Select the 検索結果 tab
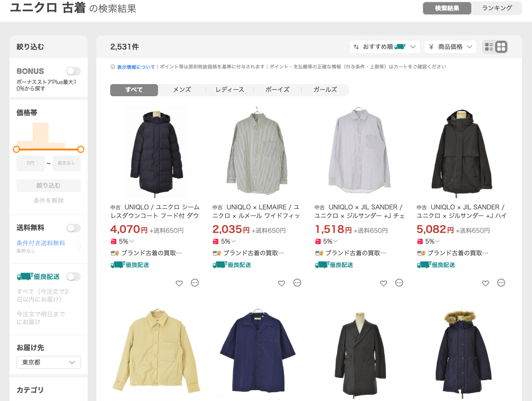 (447, 8)
